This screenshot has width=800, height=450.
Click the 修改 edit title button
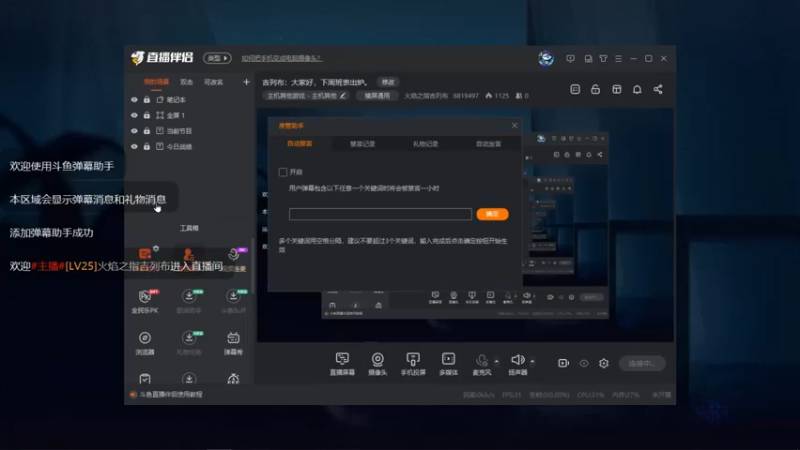point(388,82)
